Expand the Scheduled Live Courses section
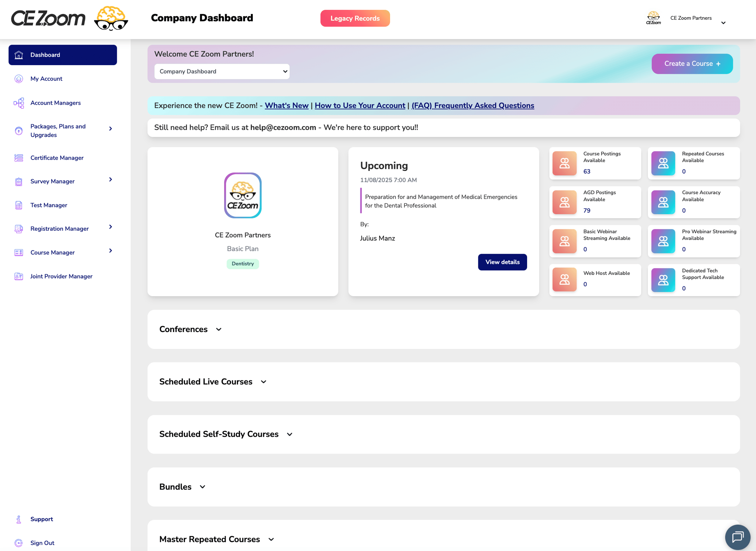756x551 pixels. click(x=263, y=381)
